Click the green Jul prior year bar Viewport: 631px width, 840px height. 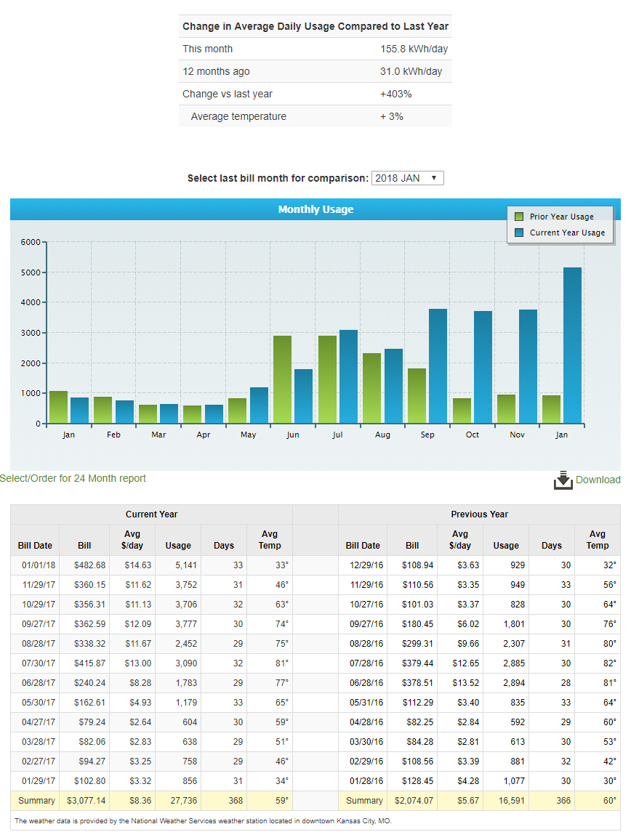327,379
